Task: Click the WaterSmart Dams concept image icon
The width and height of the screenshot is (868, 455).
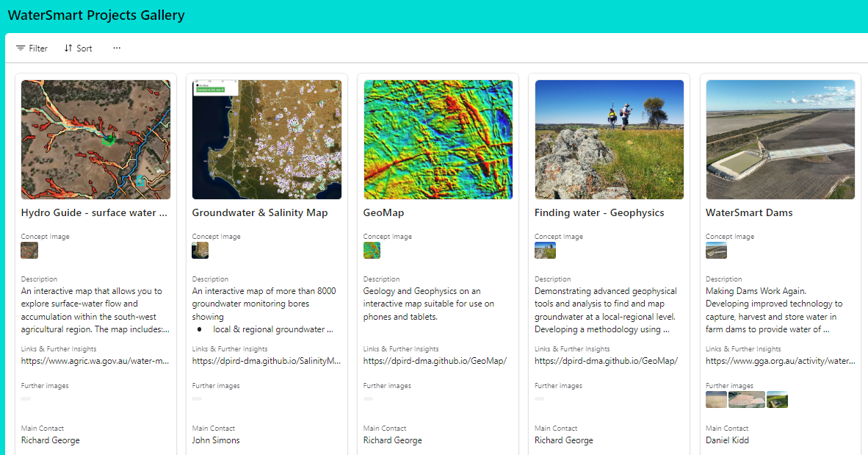Action: pos(716,251)
